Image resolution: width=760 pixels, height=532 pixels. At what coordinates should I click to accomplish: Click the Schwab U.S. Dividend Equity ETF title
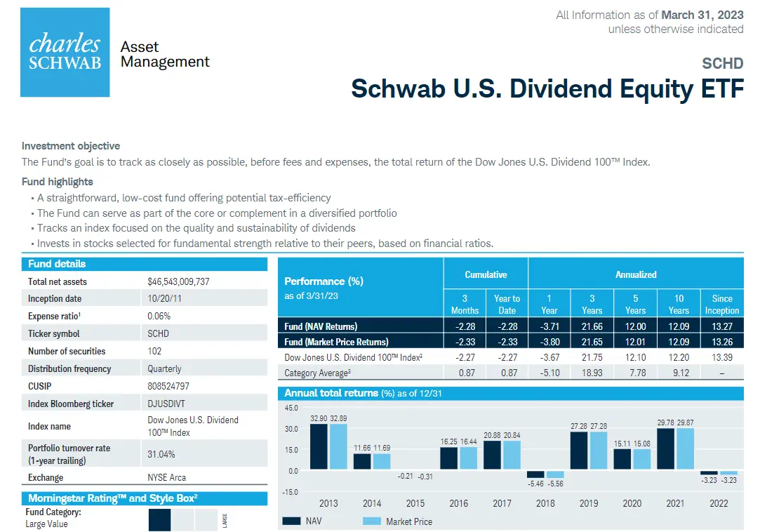pos(547,88)
